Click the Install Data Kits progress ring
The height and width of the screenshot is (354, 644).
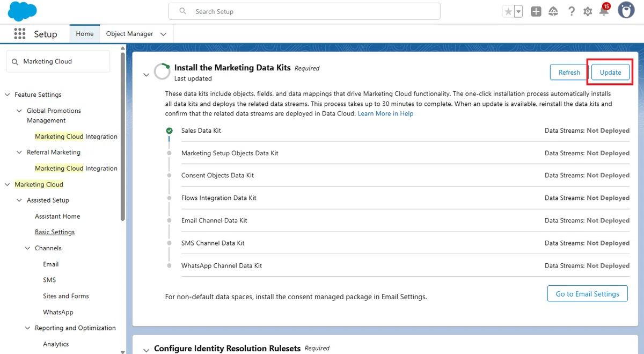click(x=162, y=71)
